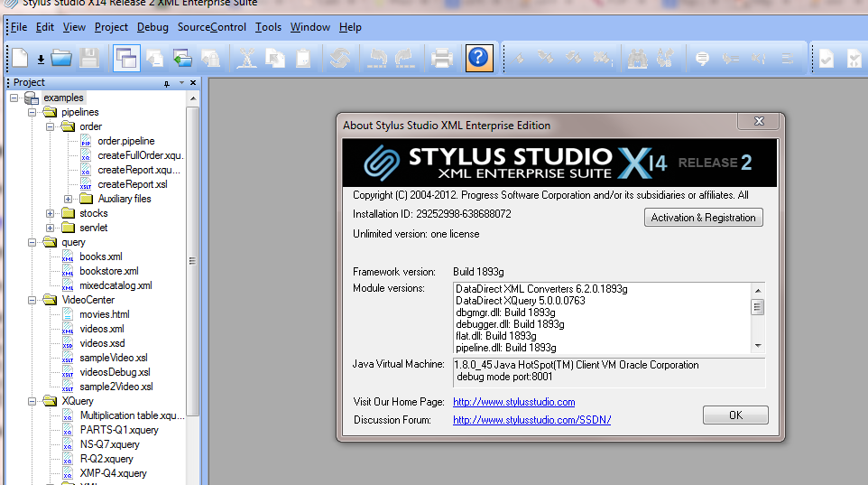Create a new document with the toolbar icon
Image resolution: width=868 pixels, height=485 pixels.
point(21,58)
